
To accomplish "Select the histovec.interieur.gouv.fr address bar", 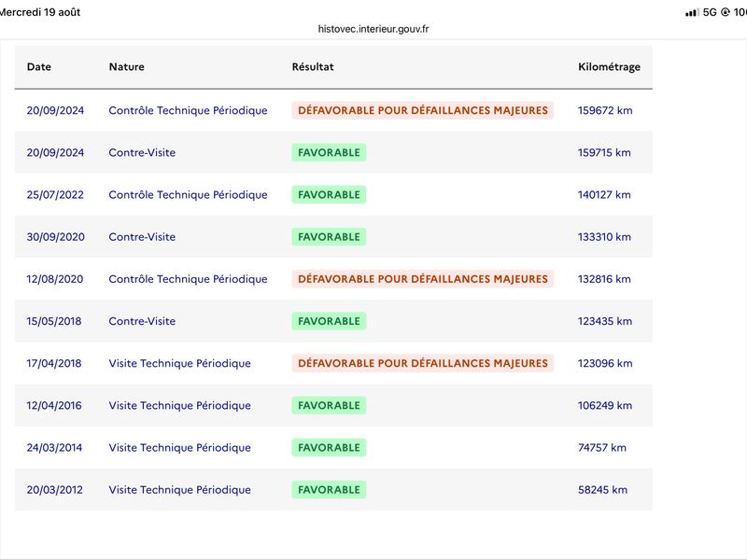I will tap(373, 29).
